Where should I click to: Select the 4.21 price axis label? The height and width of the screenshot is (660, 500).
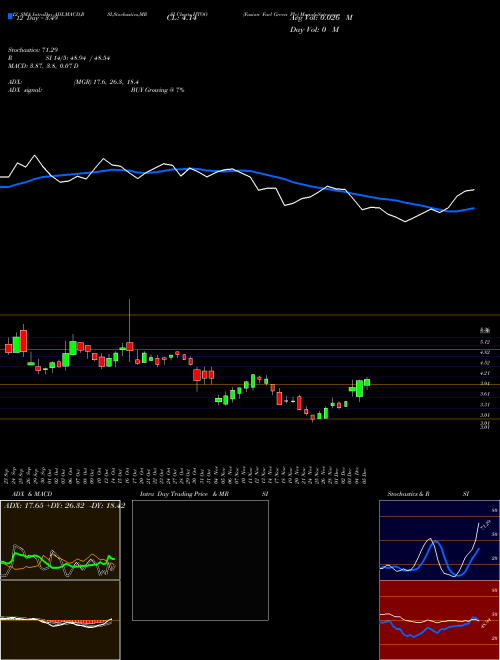pos(485,373)
